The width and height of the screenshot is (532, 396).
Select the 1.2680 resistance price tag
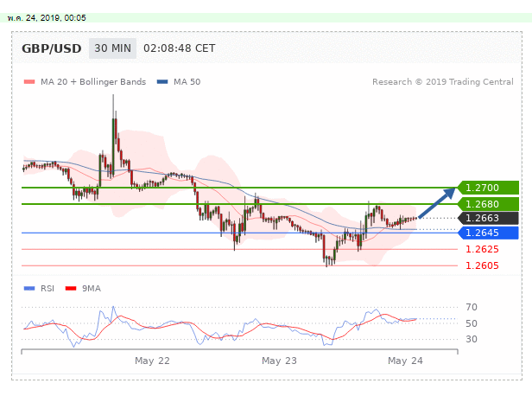(x=488, y=204)
